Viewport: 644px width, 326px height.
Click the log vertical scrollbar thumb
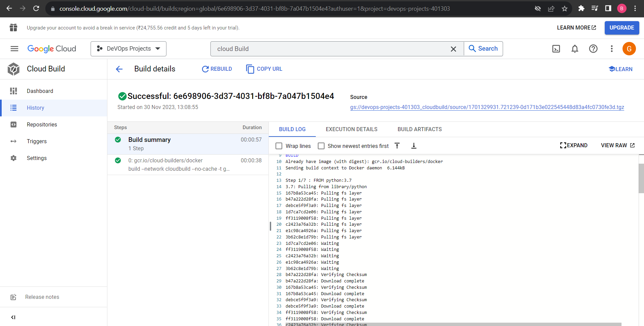click(x=641, y=178)
